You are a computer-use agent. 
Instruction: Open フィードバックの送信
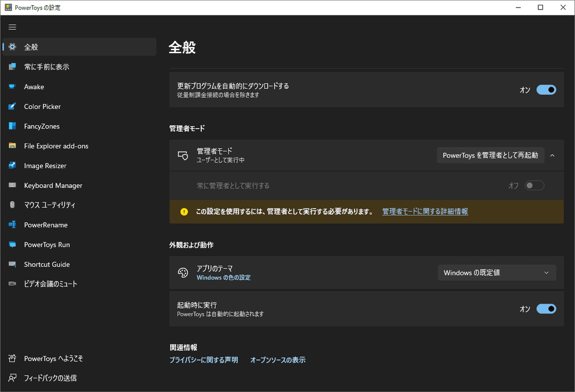[x=79, y=378]
